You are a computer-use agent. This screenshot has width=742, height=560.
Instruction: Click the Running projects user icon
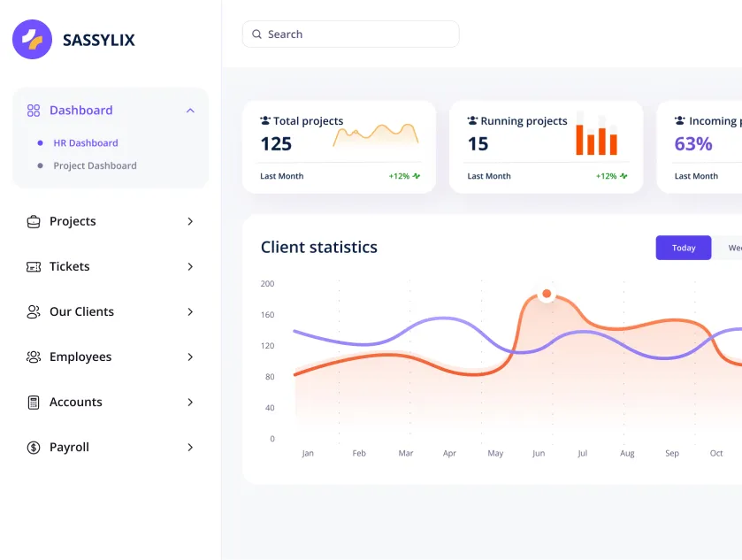473,120
